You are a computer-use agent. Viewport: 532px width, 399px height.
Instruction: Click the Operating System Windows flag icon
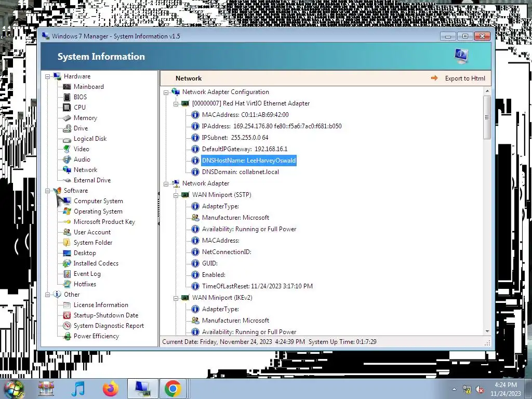click(67, 212)
